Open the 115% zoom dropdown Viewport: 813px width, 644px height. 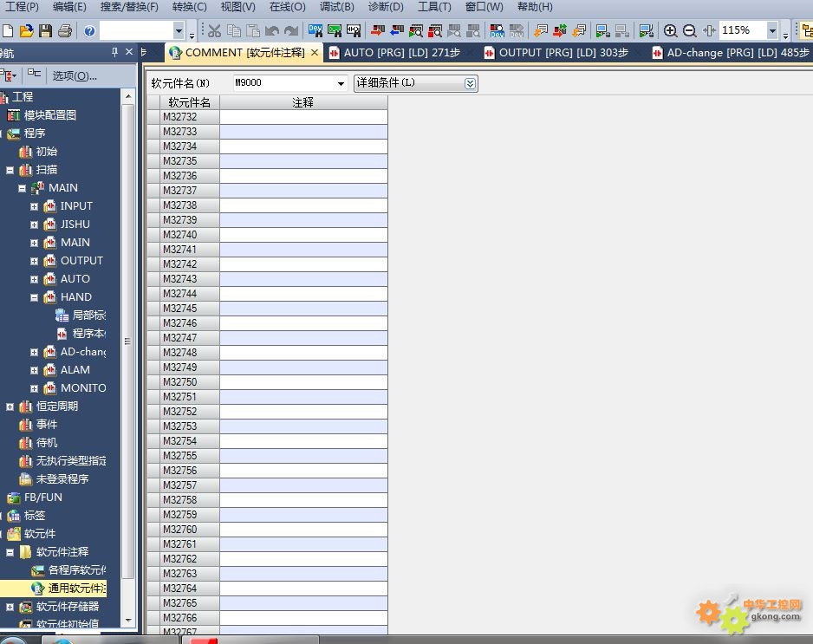[x=772, y=30]
